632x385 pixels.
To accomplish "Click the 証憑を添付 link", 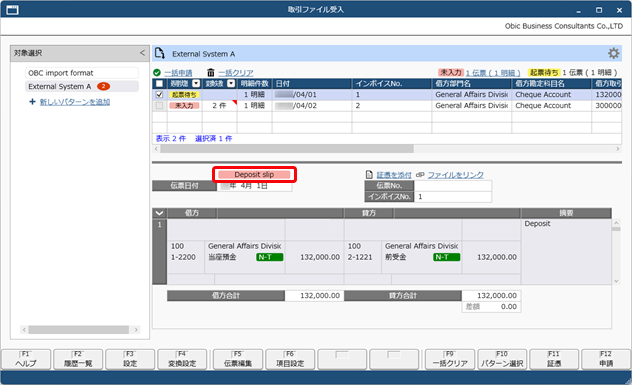I will [x=394, y=175].
